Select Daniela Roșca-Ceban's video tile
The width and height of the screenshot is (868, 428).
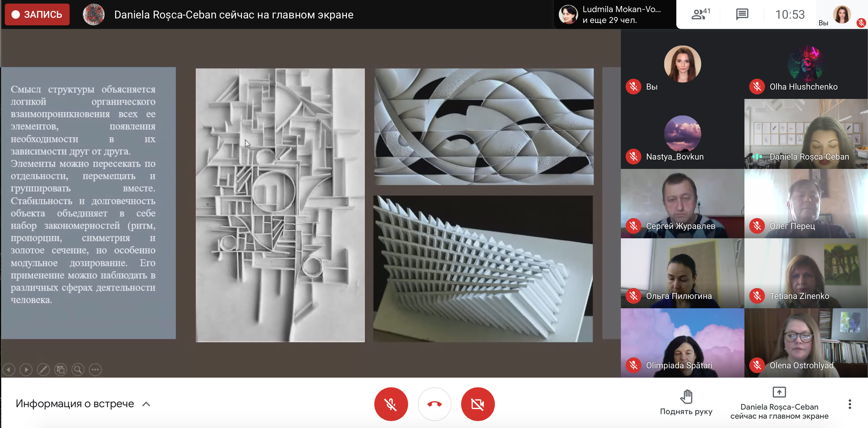point(806,134)
